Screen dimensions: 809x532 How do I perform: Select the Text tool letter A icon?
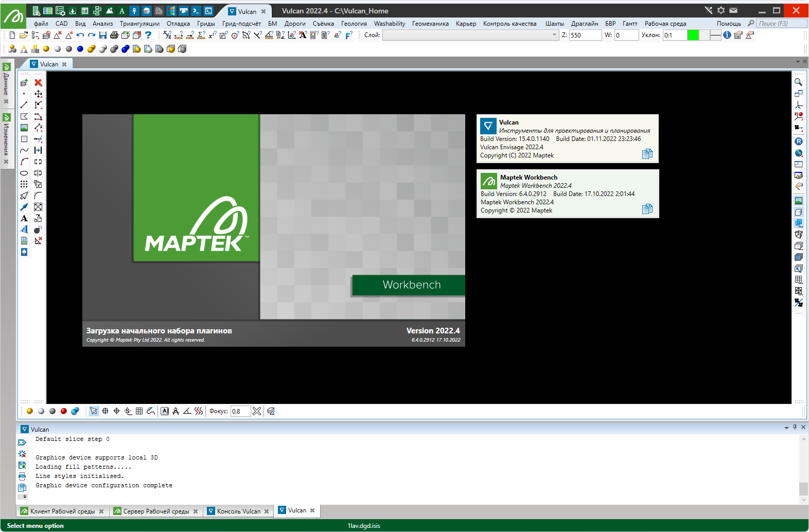(24, 218)
